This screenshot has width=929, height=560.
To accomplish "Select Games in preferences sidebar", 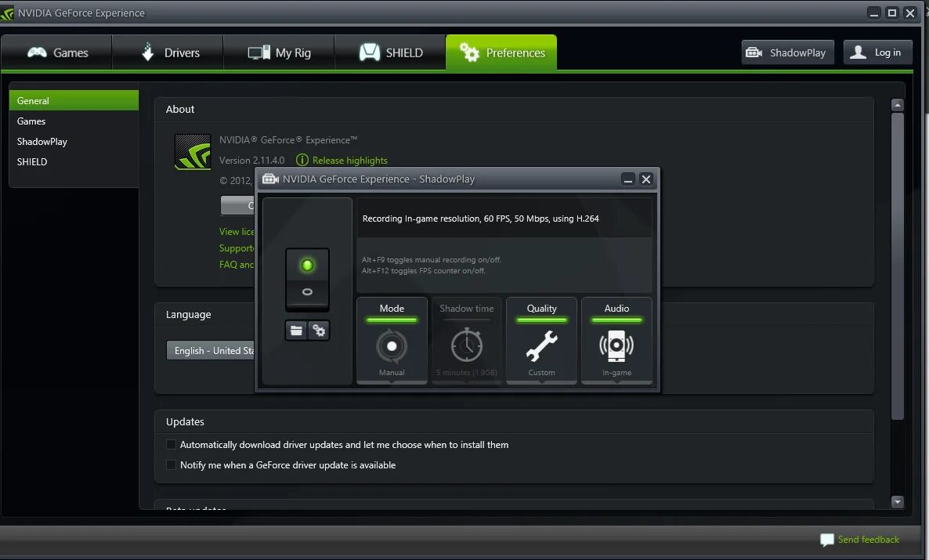I will click(x=74, y=121).
